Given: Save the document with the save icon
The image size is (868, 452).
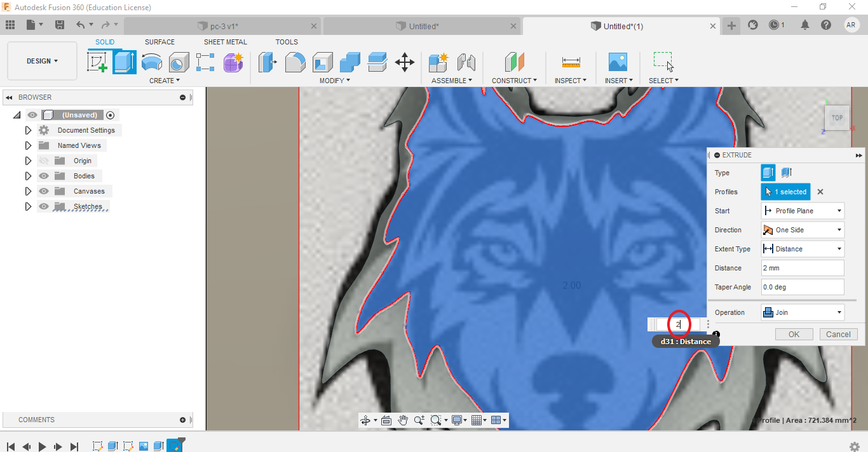Looking at the screenshot, I should (60, 25).
